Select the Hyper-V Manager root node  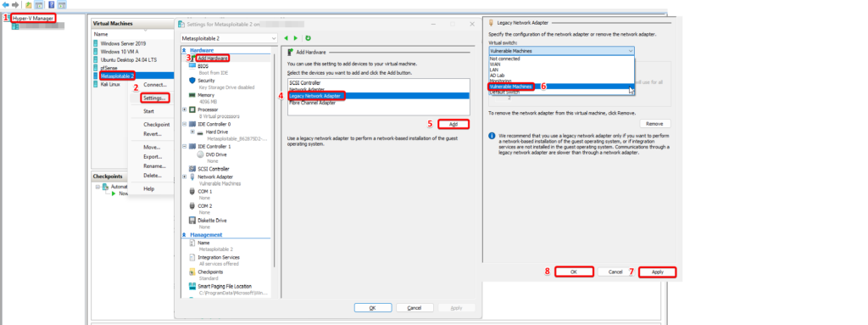[33, 19]
